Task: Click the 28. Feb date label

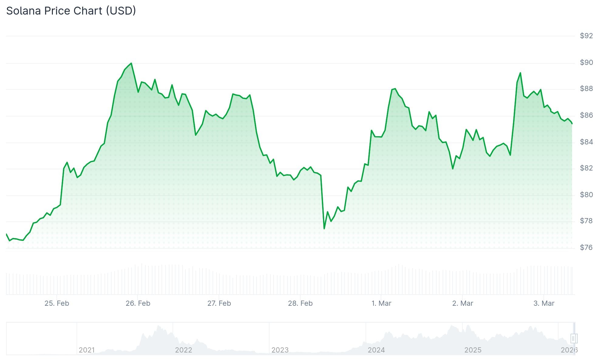Action: point(300,303)
